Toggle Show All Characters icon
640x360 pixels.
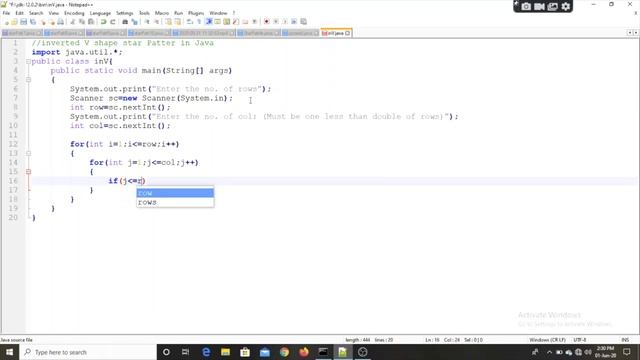(x=199, y=22)
